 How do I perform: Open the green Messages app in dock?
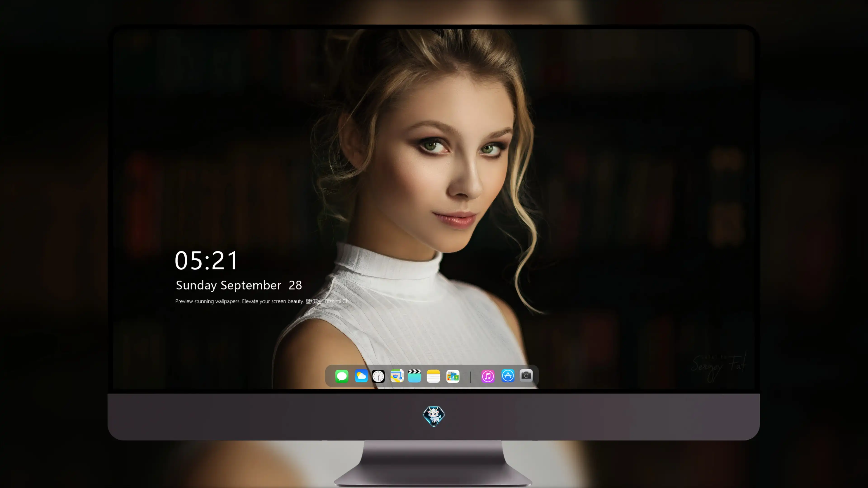pos(342,376)
